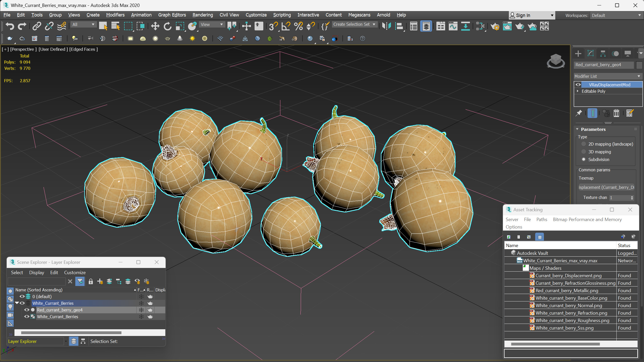644x362 pixels.
Task: Click the Asset Tracking horizontal scrollbar
Action: [x=555, y=344]
